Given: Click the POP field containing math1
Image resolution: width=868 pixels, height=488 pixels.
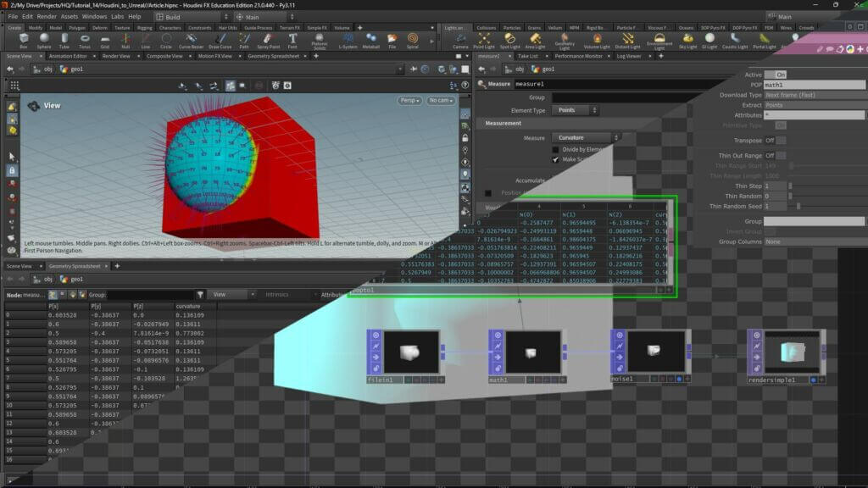Looking at the screenshot, I should (x=815, y=86).
